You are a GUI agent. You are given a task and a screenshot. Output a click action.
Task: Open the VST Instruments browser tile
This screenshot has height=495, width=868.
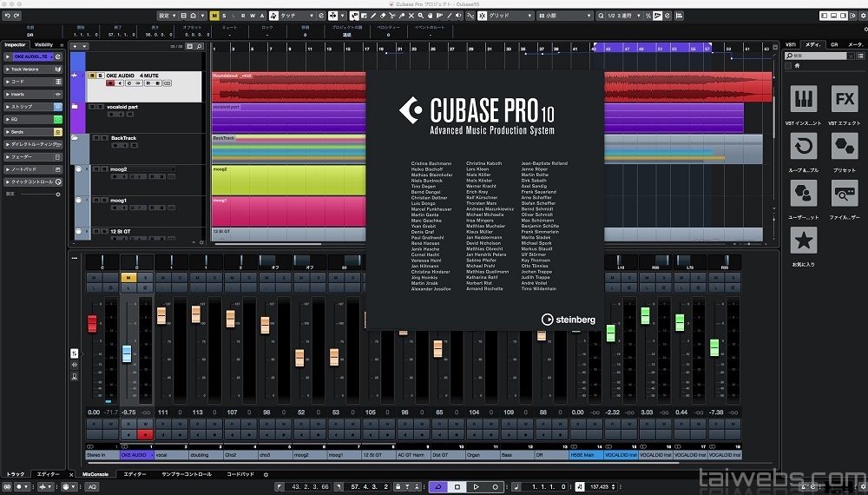pyautogui.click(x=804, y=100)
